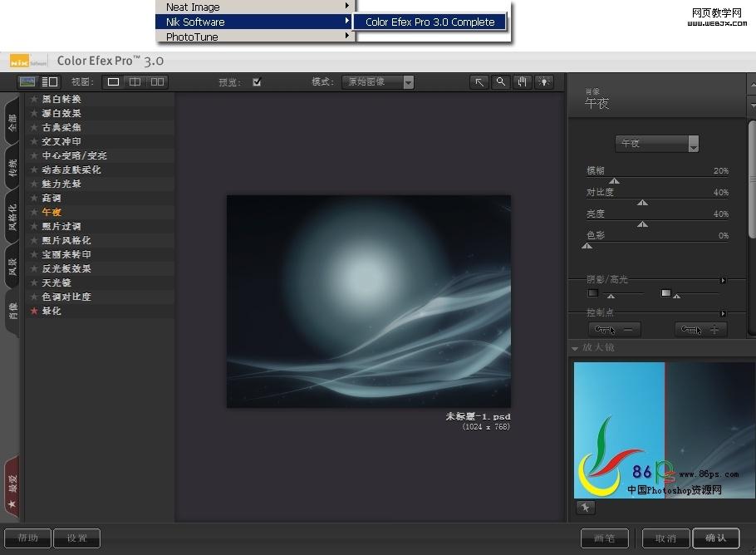Select side-by-side preview view layout
Image resolution: width=756 pixels, height=555 pixels.
click(x=157, y=82)
